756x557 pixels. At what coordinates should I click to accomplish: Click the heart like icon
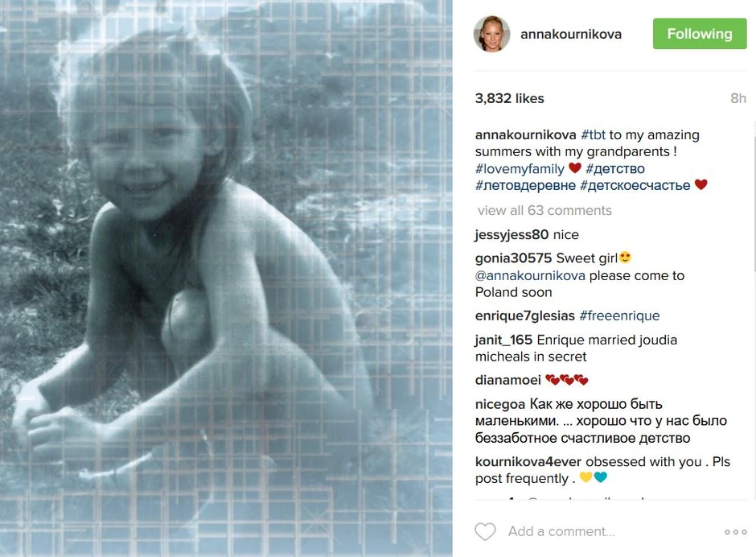(x=485, y=531)
